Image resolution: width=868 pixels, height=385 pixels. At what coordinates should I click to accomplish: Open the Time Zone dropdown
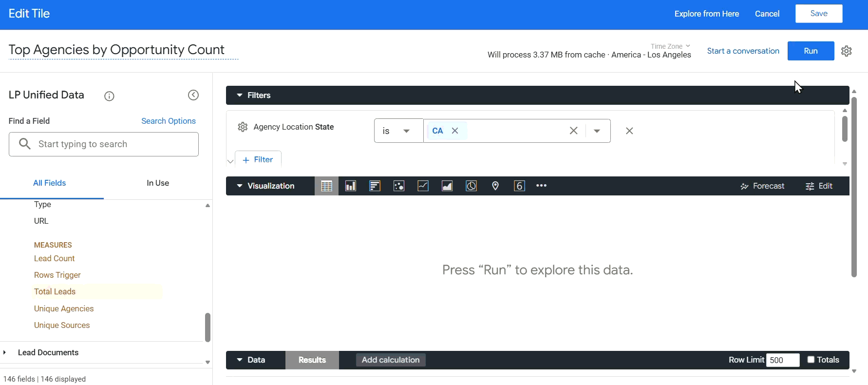[670, 46]
